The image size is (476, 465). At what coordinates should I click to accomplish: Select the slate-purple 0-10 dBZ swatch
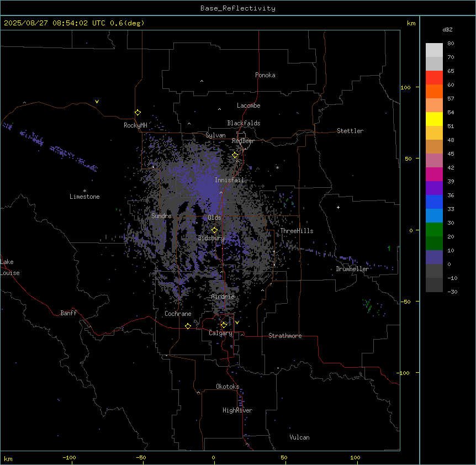(434, 257)
